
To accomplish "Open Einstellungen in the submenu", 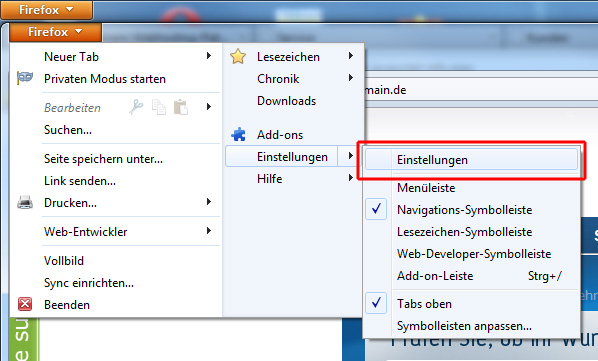I will (x=471, y=160).
